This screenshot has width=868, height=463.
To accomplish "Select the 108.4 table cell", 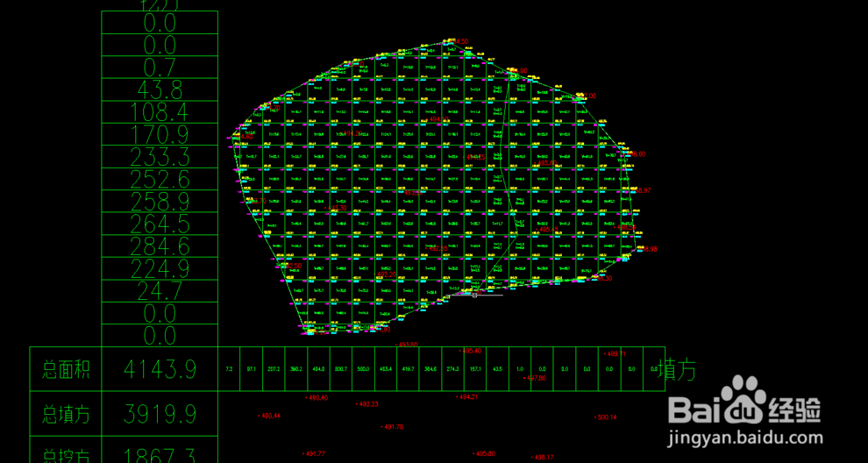I will pos(160,112).
